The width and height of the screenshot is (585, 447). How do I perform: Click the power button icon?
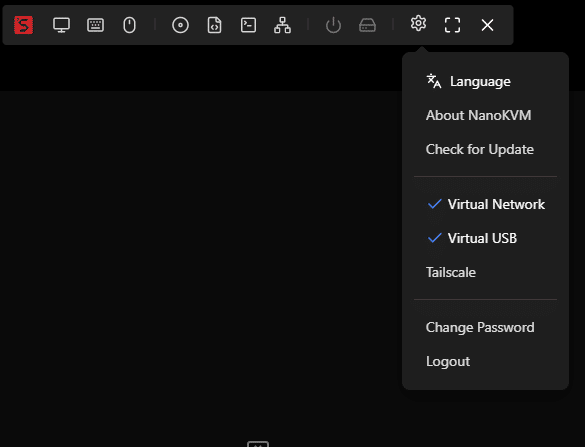coord(333,25)
